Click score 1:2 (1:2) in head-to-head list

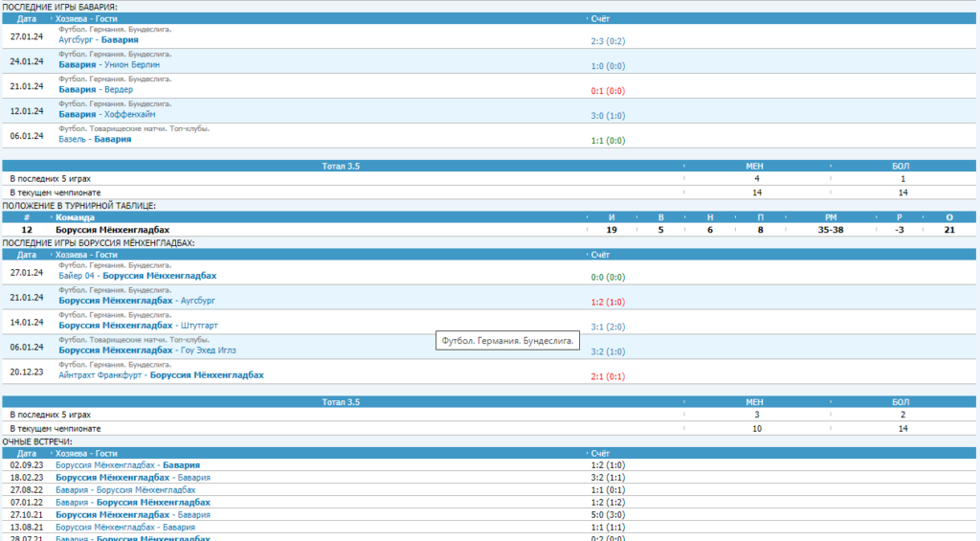coord(608,503)
